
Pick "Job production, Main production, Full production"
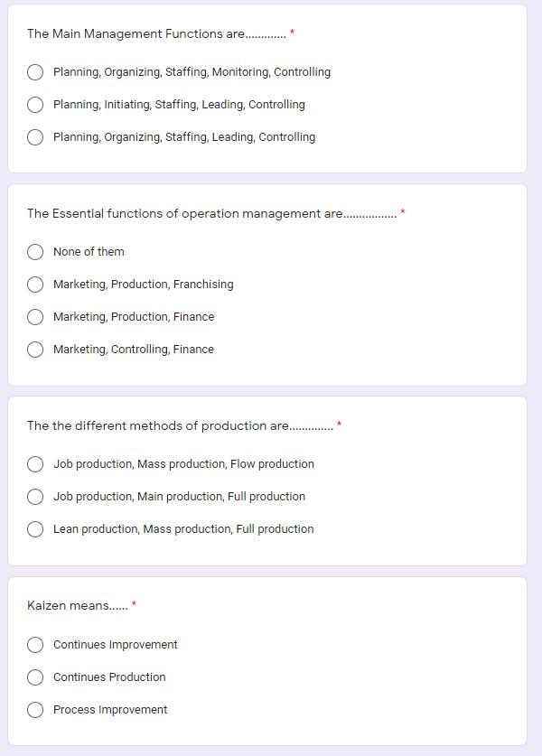click(34, 496)
